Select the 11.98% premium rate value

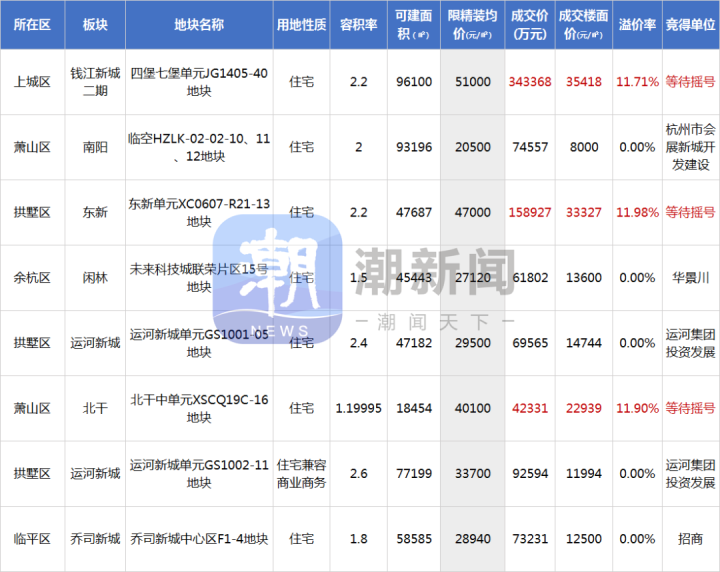tap(637, 212)
